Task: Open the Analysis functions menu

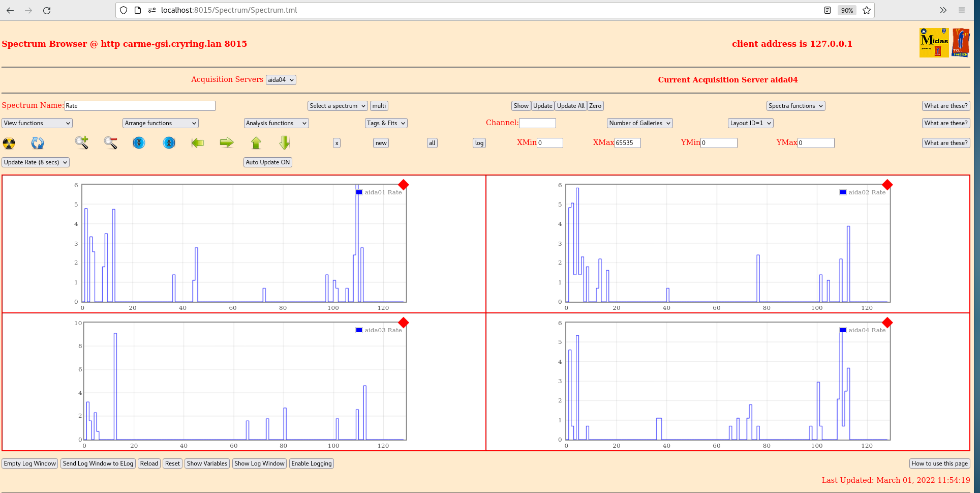Action: click(x=276, y=123)
